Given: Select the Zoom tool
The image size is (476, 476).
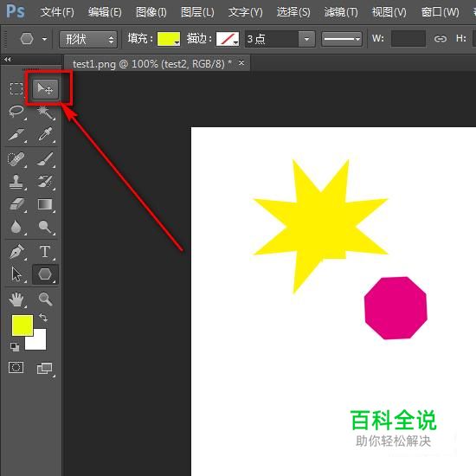Looking at the screenshot, I should point(45,299).
